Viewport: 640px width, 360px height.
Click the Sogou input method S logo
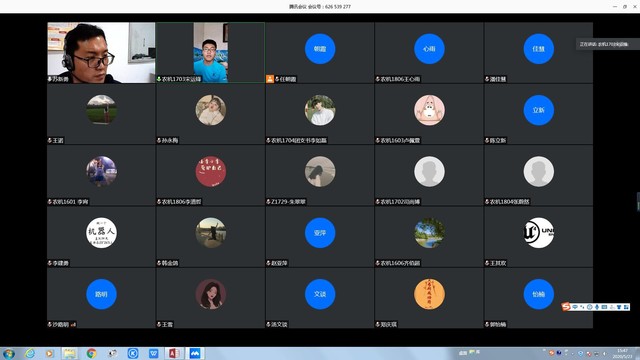(x=566, y=307)
